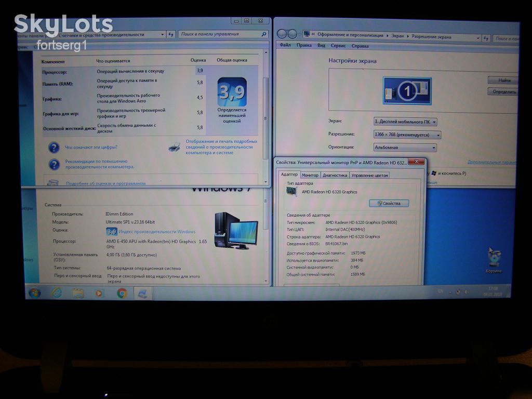The width and height of the screenshot is (532, 399).
Task: Click the Определить button
Action: (x=503, y=91)
